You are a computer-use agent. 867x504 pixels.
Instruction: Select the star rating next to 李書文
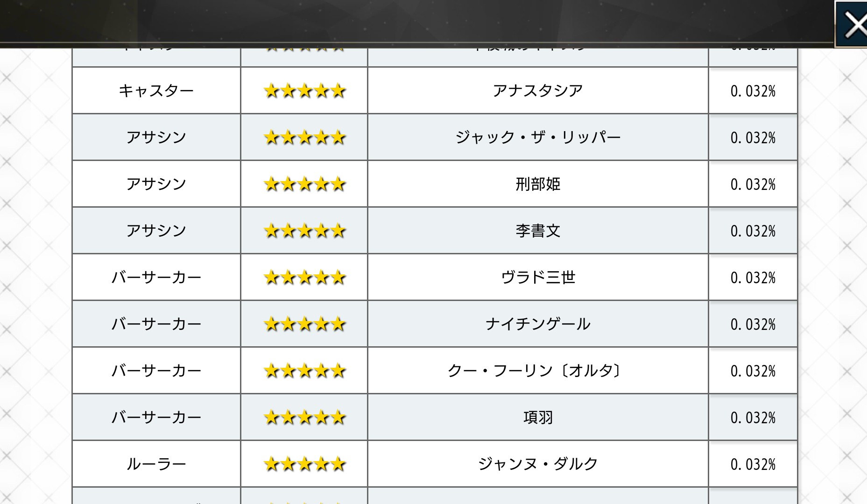click(304, 231)
